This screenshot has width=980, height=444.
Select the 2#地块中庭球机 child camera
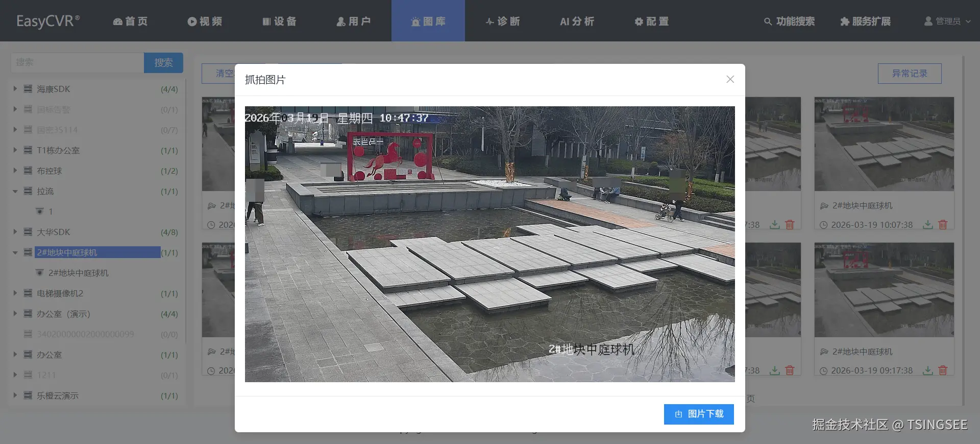pos(79,273)
